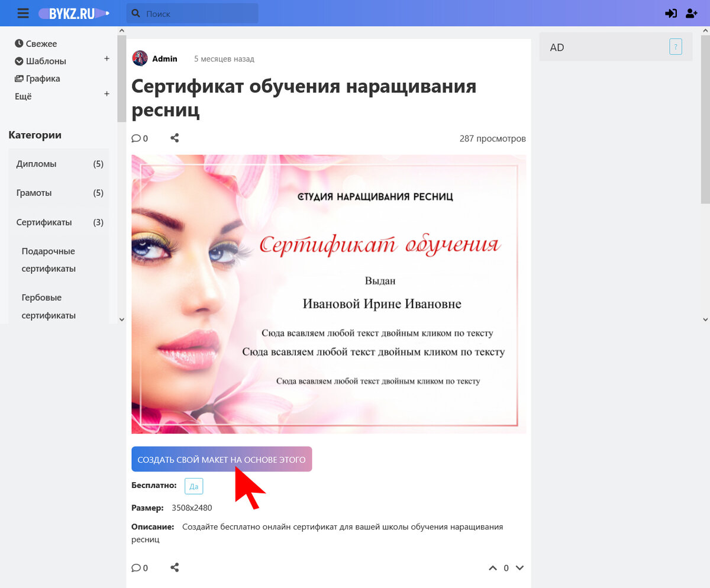This screenshot has width=710, height=588.
Task: Open the Подарочные сертификаты link
Action: click(x=47, y=260)
